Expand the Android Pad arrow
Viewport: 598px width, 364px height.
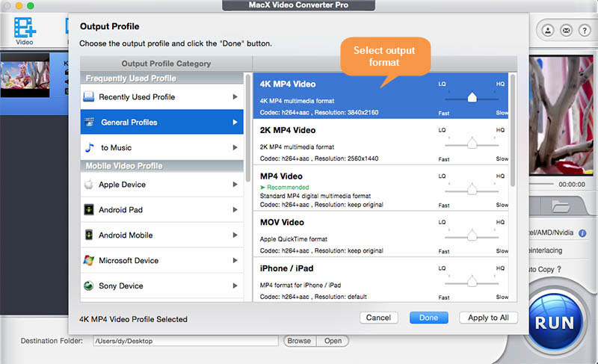coord(235,209)
